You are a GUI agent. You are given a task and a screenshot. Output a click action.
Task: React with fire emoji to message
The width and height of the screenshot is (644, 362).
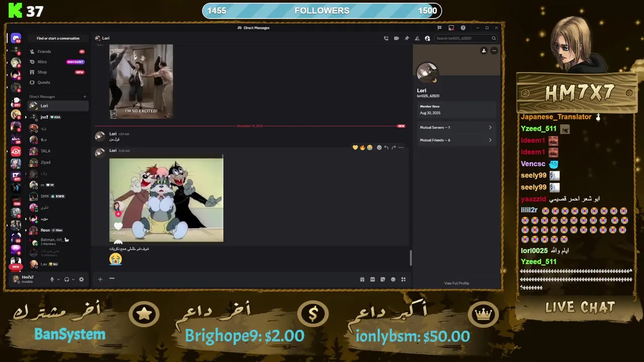[362, 147]
